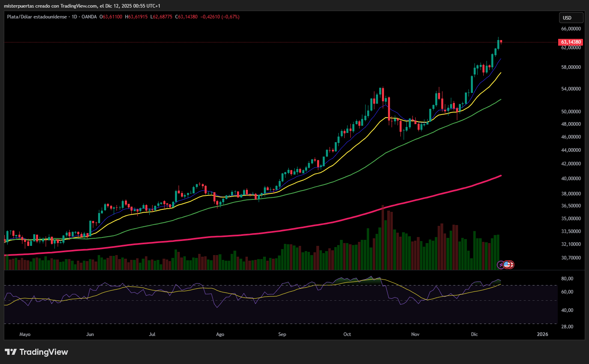Click the 60,00 RSI axis label
The image size is (589, 364).
click(x=567, y=292)
